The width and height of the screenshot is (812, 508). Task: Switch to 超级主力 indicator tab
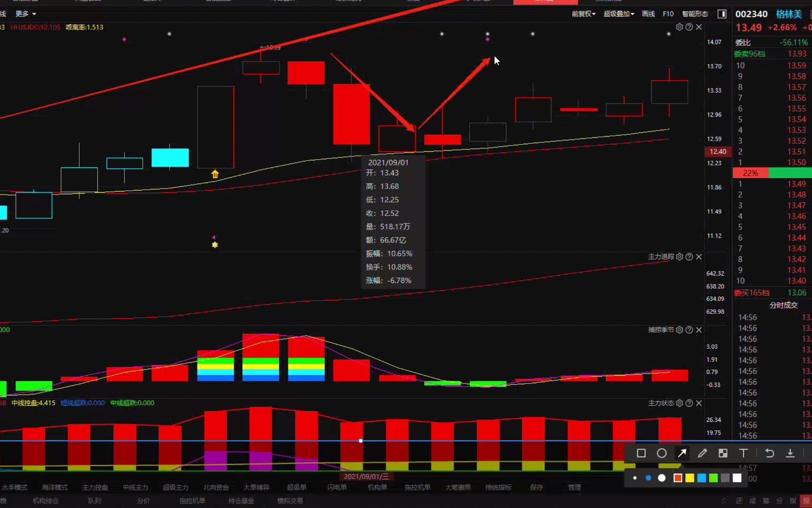176,487
